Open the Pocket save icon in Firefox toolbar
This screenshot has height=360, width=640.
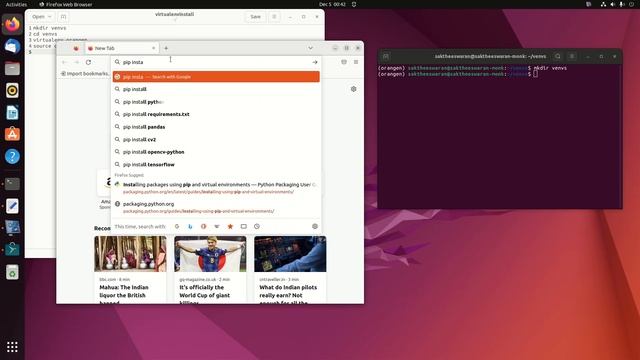click(344, 62)
